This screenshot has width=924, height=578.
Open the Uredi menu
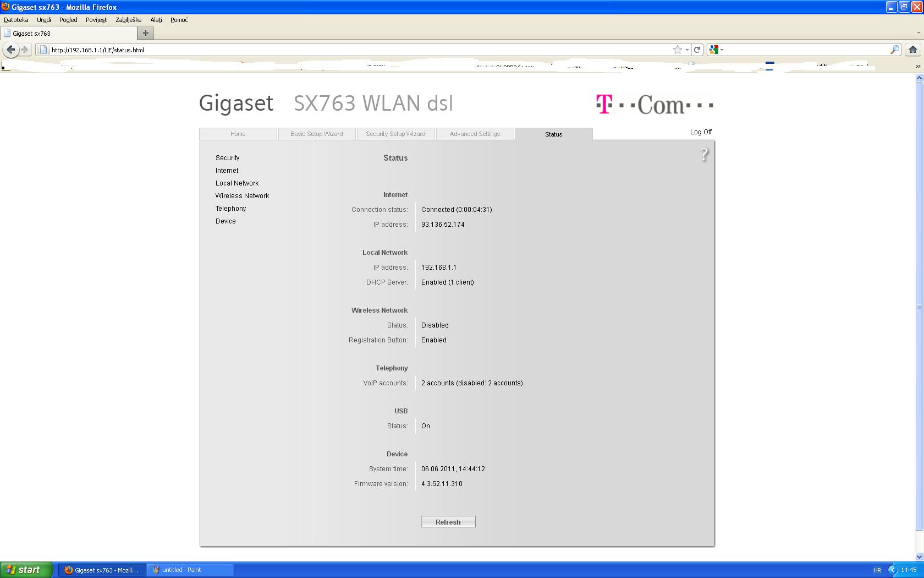pos(44,20)
